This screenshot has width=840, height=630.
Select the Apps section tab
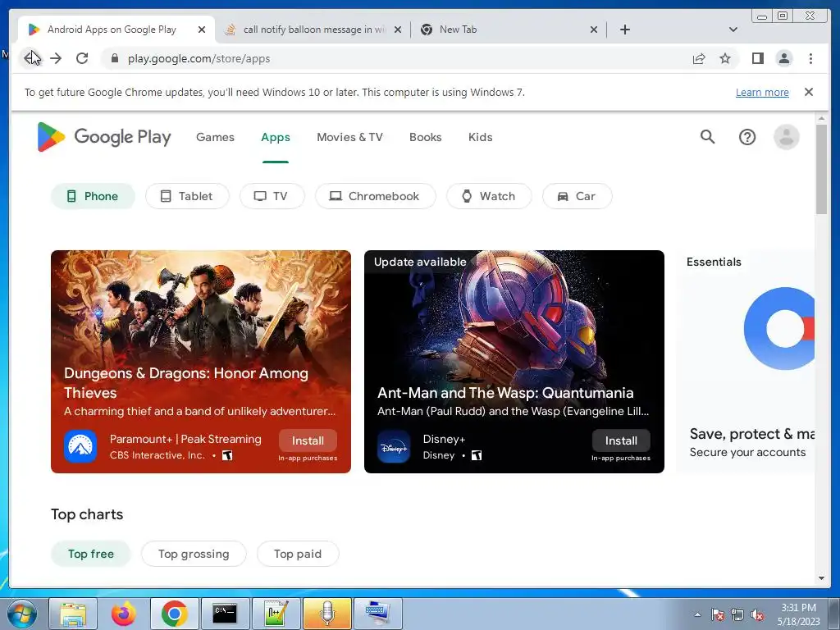pos(276,137)
